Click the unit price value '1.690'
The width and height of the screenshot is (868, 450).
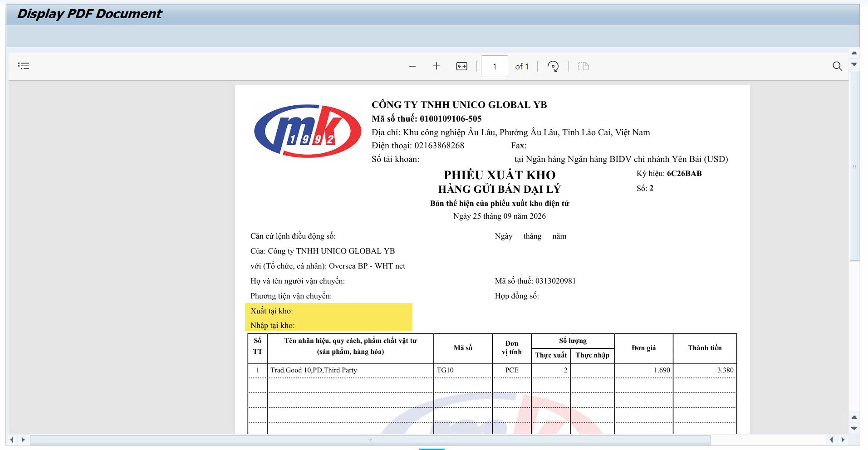[x=662, y=370]
